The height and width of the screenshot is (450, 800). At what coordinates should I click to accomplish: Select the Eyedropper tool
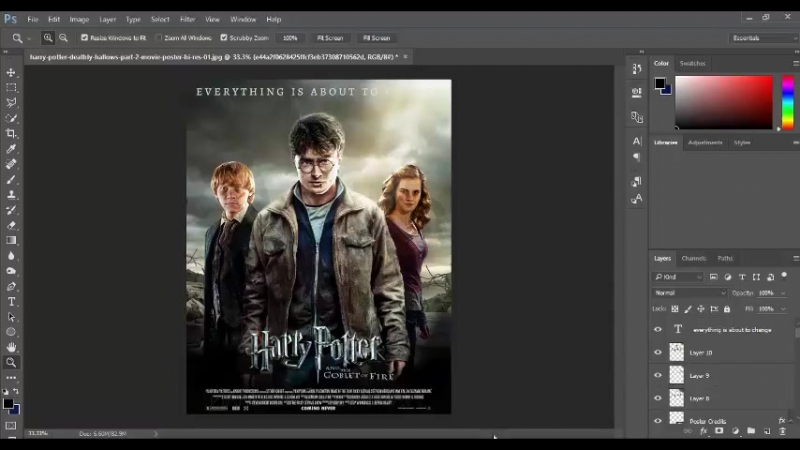(x=11, y=148)
